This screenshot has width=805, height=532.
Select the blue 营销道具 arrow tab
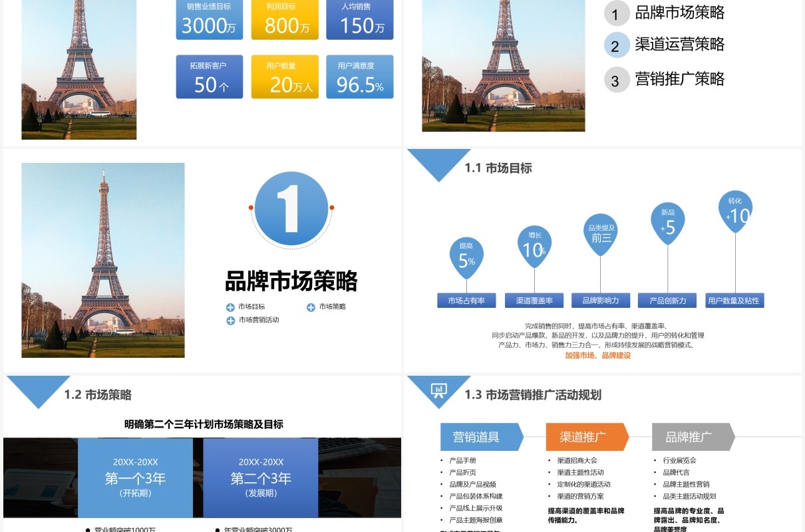[x=482, y=437]
